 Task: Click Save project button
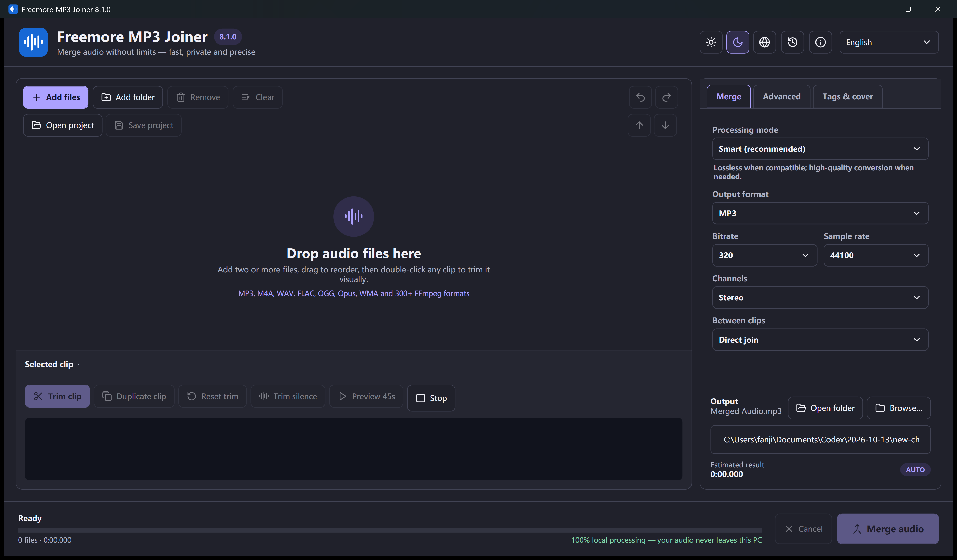pyautogui.click(x=144, y=125)
